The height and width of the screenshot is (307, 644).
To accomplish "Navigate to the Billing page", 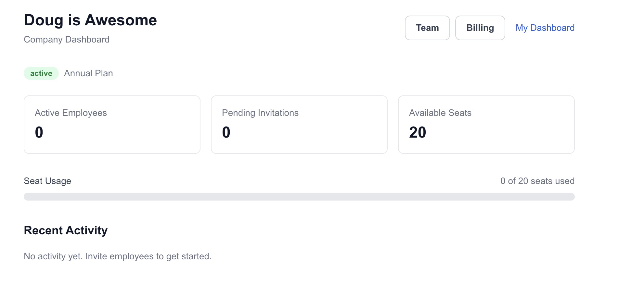I will [480, 28].
